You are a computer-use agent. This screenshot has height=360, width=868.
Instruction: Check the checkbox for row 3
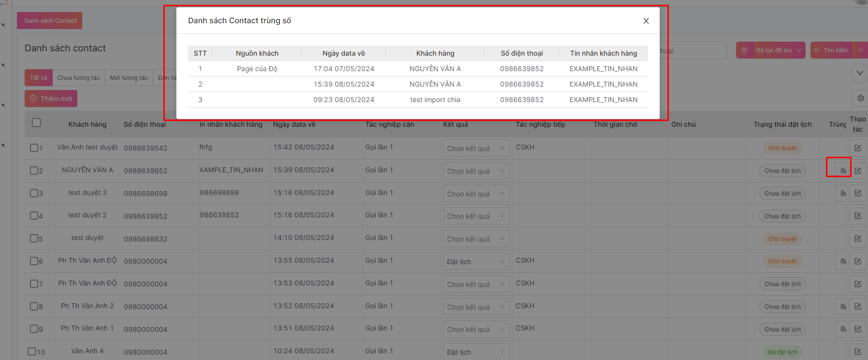(x=34, y=193)
